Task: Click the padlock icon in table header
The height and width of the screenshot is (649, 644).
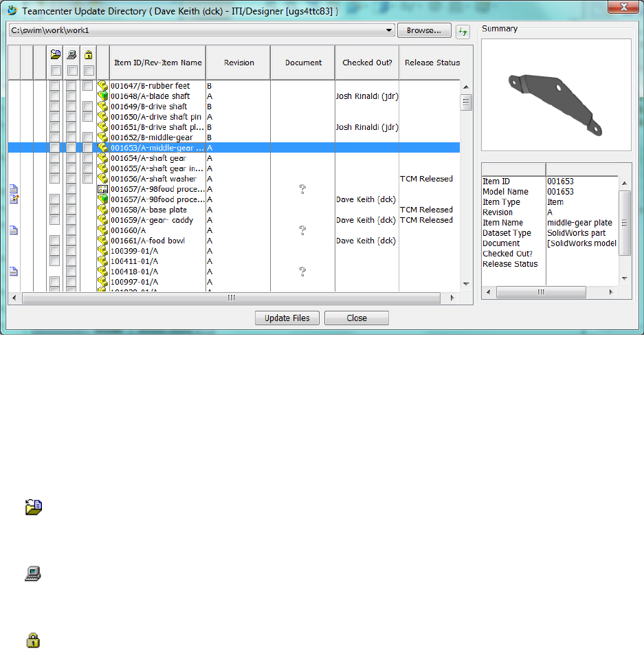Action: [x=88, y=54]
